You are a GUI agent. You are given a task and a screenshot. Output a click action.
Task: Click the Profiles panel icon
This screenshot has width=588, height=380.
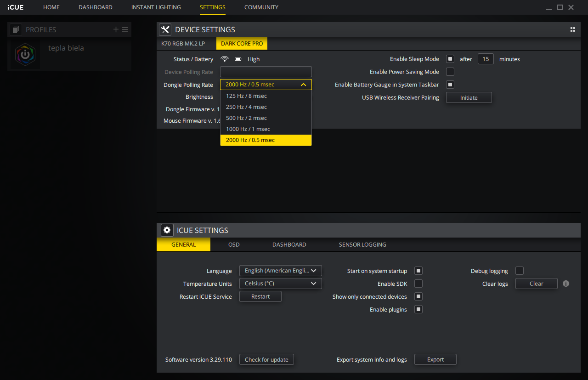(16, 29)
